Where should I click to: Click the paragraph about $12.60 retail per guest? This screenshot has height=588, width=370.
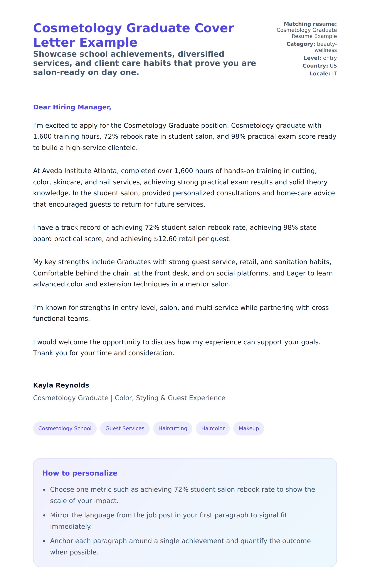[175, 233]
